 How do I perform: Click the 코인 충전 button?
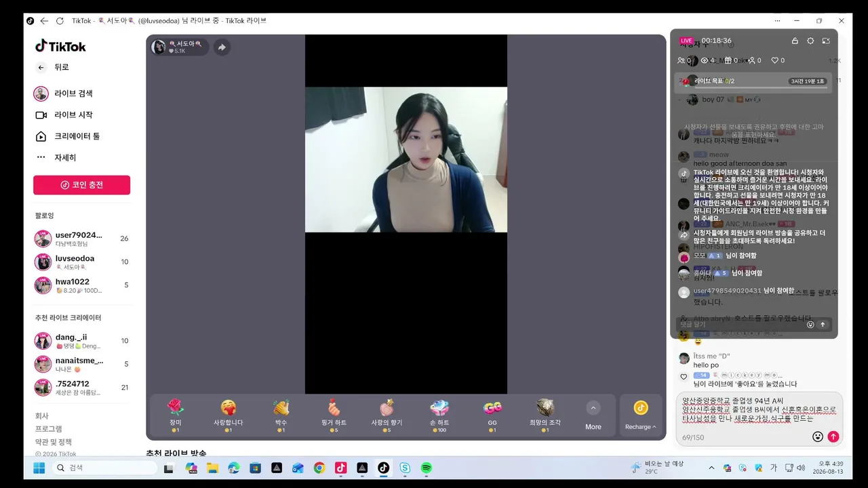tap(81, 185)
